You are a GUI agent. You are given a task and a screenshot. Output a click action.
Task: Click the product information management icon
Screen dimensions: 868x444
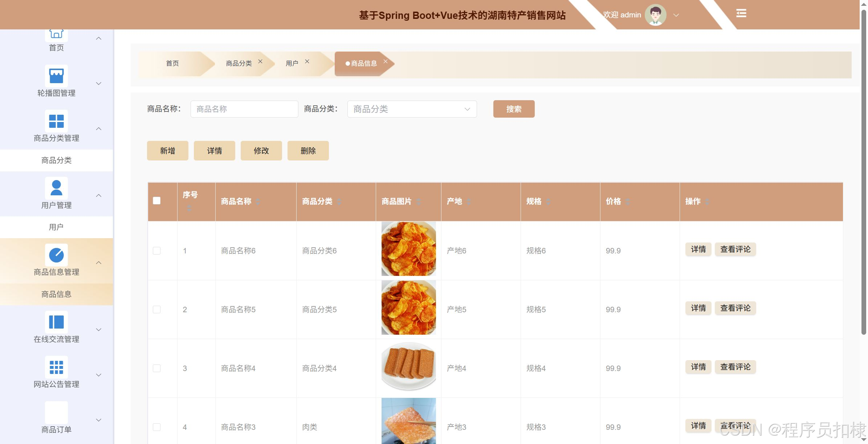[x=56, y=255]
